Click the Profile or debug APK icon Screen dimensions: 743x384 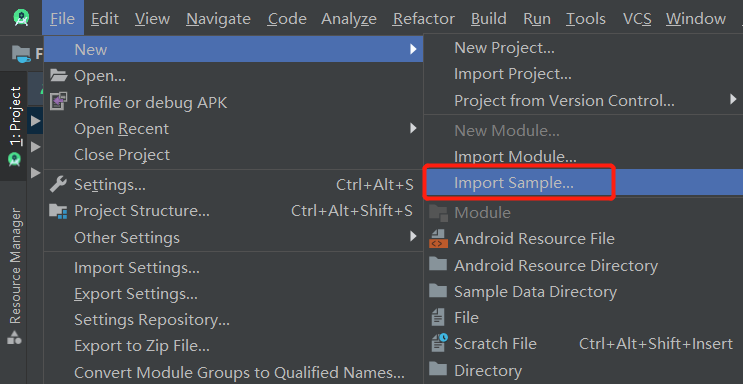point(59,102)
